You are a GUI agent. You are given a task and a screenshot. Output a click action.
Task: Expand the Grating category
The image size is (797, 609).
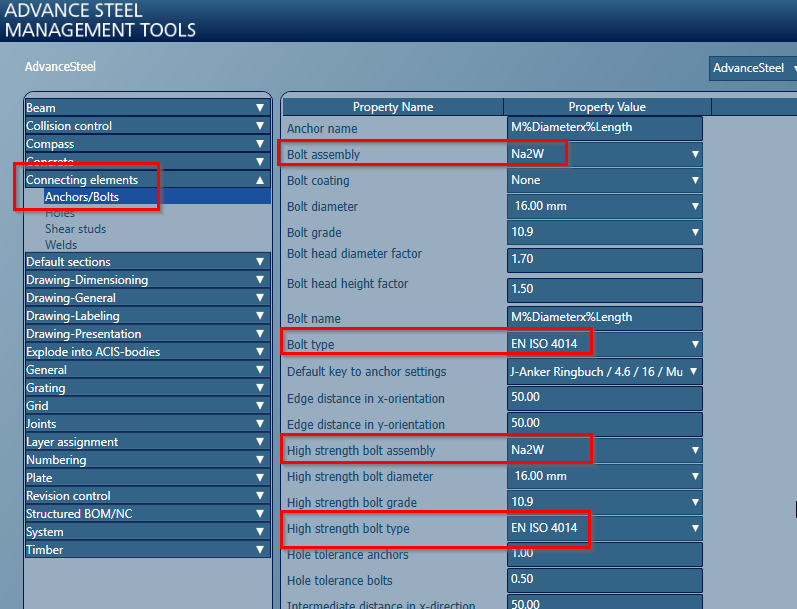(148, 388)
